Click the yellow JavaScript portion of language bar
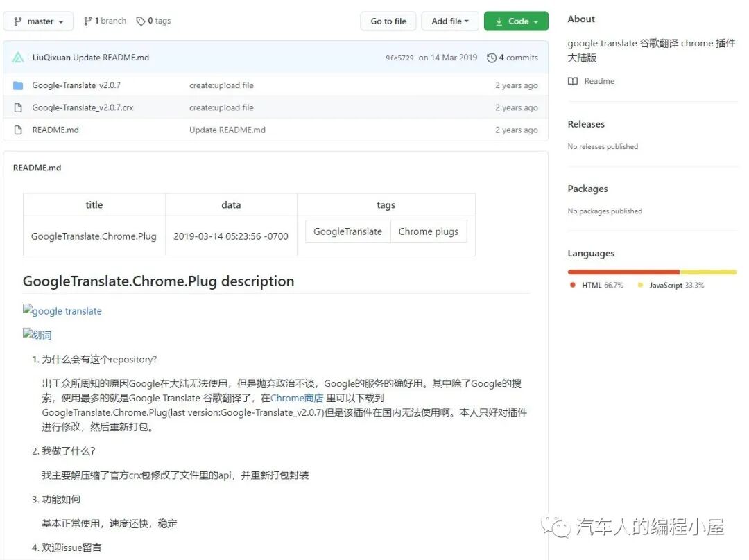Screen dimensions: 749x560 708,272
